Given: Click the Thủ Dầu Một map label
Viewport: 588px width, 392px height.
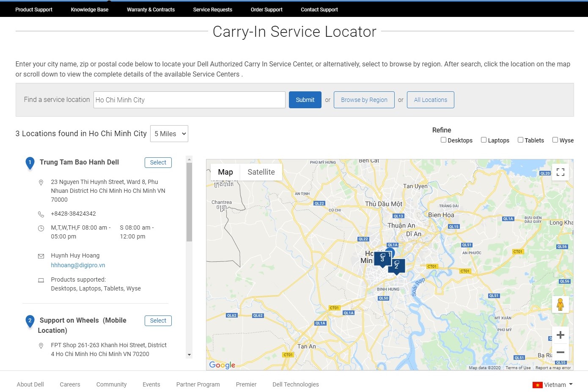Looking at the screenshot, I should 384,204.
